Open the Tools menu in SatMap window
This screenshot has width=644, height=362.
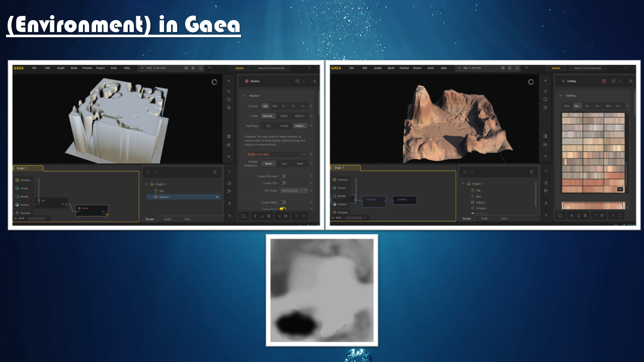(x=431, y=68)
